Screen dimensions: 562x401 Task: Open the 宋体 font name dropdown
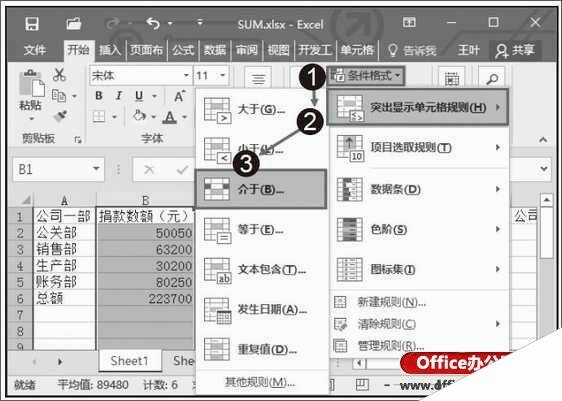tap(186, 75)
